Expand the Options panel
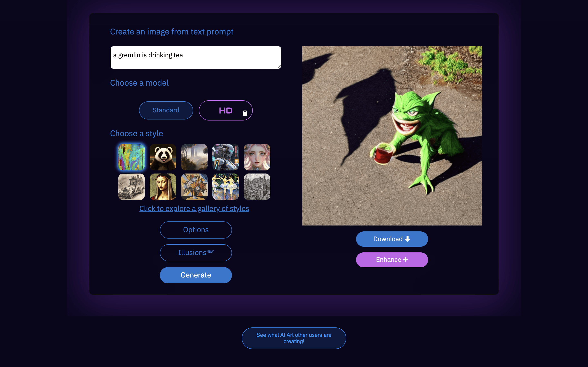 click(196, 230)
